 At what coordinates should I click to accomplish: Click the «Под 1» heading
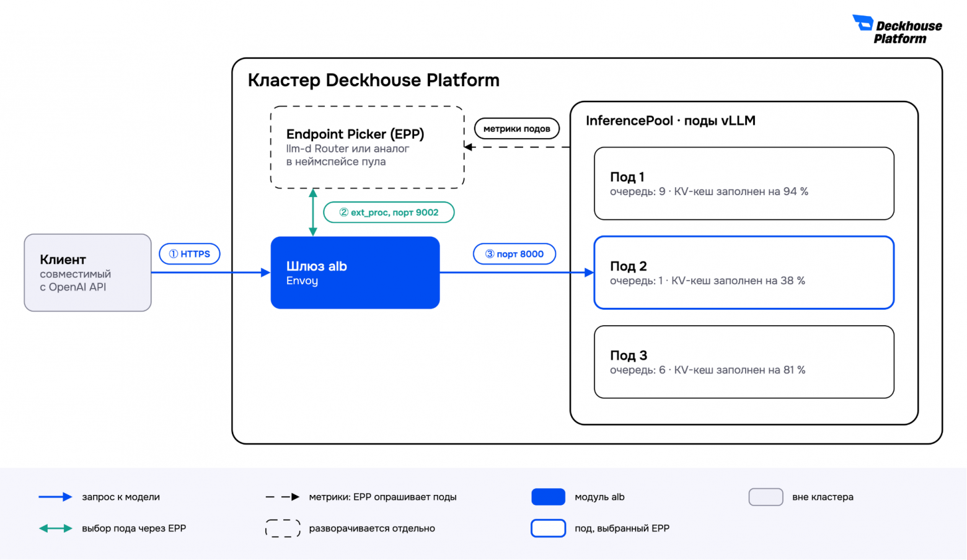point(627,177)
